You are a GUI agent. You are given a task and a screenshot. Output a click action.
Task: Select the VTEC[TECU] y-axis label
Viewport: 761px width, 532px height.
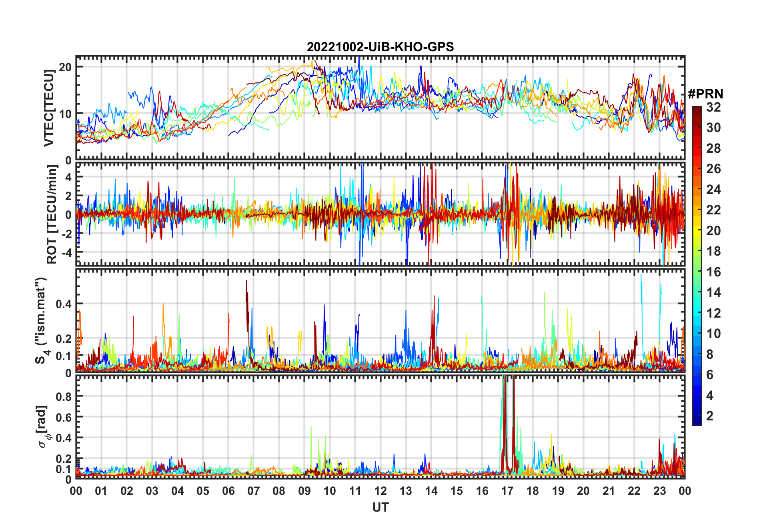click(49, 108)
